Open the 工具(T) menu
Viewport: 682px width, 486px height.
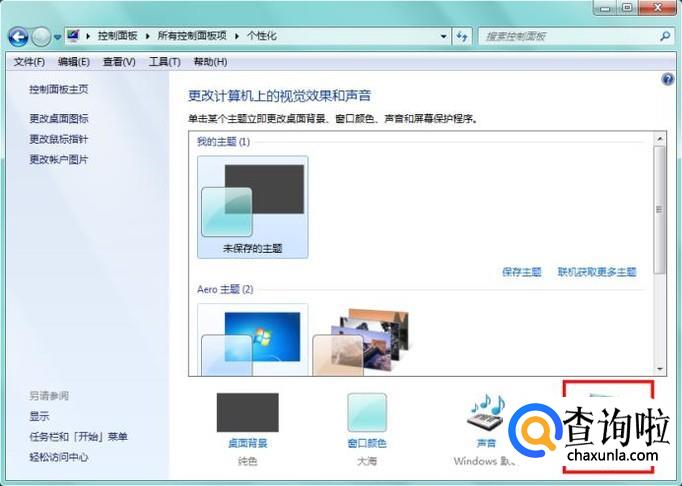pos(164,62)
